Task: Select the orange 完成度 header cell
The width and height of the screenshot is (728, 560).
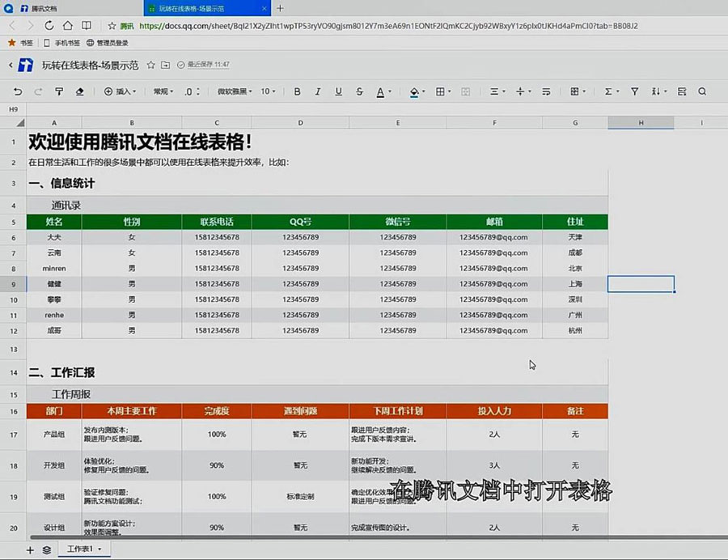Action: click(217, 411)
